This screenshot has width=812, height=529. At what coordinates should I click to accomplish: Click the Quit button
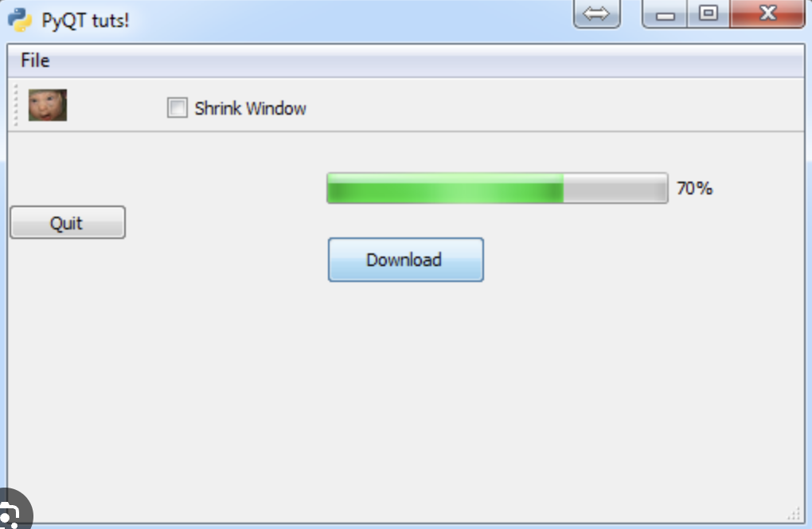point(68,222)
